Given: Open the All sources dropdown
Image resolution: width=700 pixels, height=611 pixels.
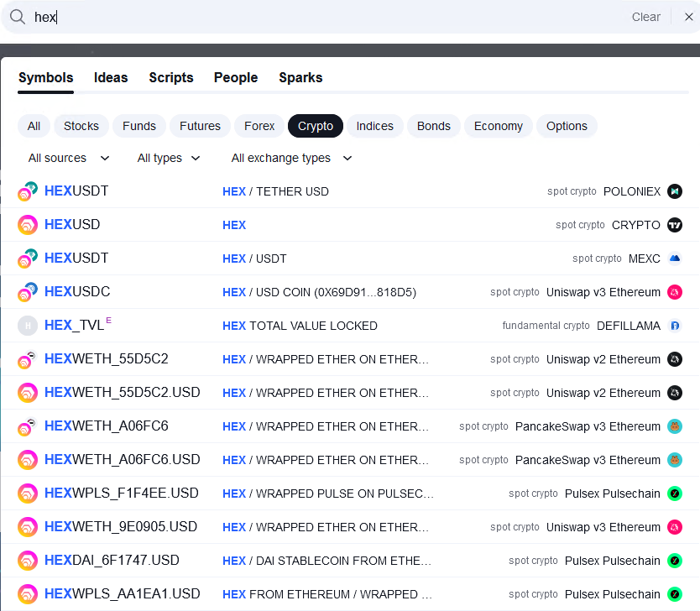Looking at the screenshot, I should [69, 158].
